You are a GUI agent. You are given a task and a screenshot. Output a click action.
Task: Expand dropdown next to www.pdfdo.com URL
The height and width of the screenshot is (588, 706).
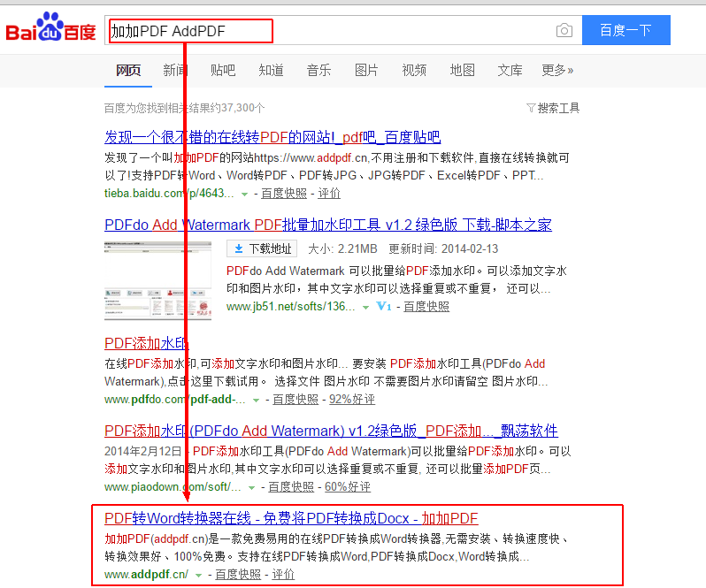[257, 401]
